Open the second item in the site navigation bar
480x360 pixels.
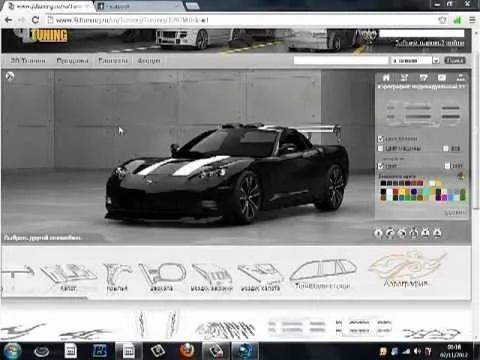pyautogui.click(x=72, y=60)
